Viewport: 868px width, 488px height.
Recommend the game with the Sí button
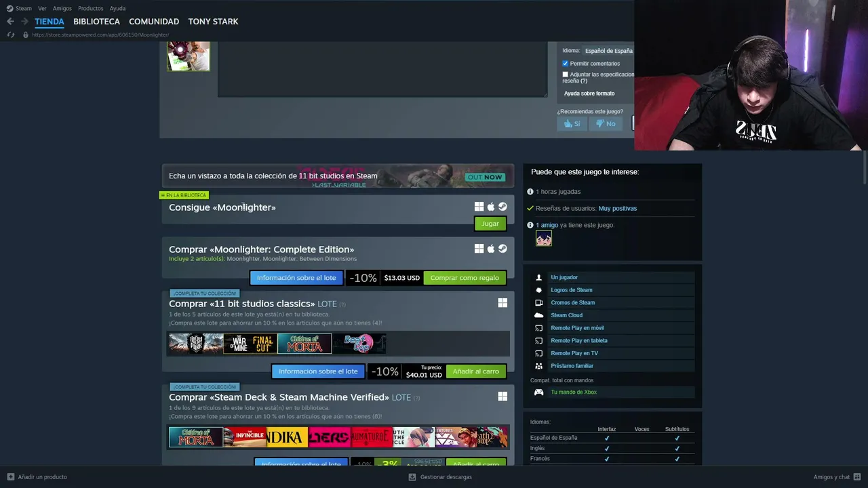pos(572,123)
